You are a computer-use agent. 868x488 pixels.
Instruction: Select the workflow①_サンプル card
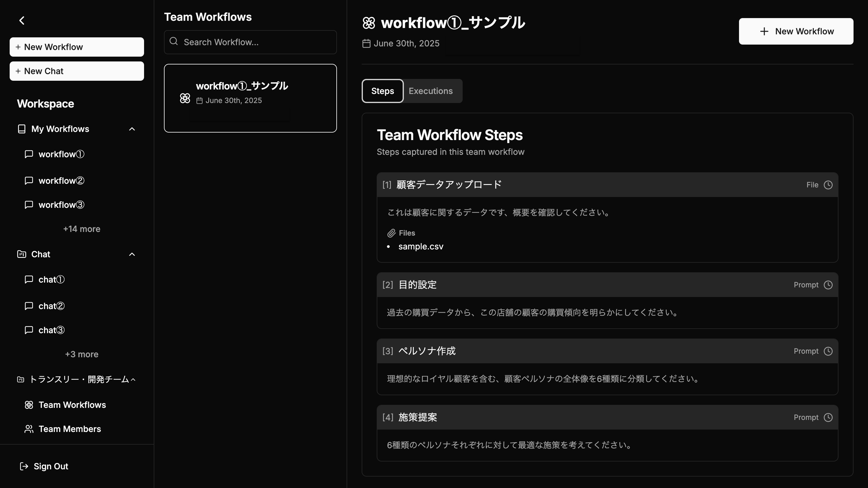click(x=250, y=98)
